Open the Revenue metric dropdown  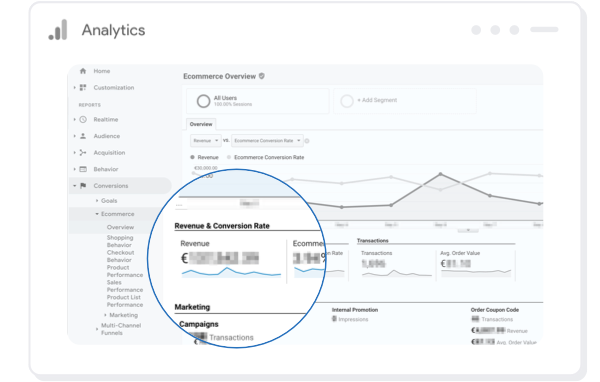coord(206,141)
